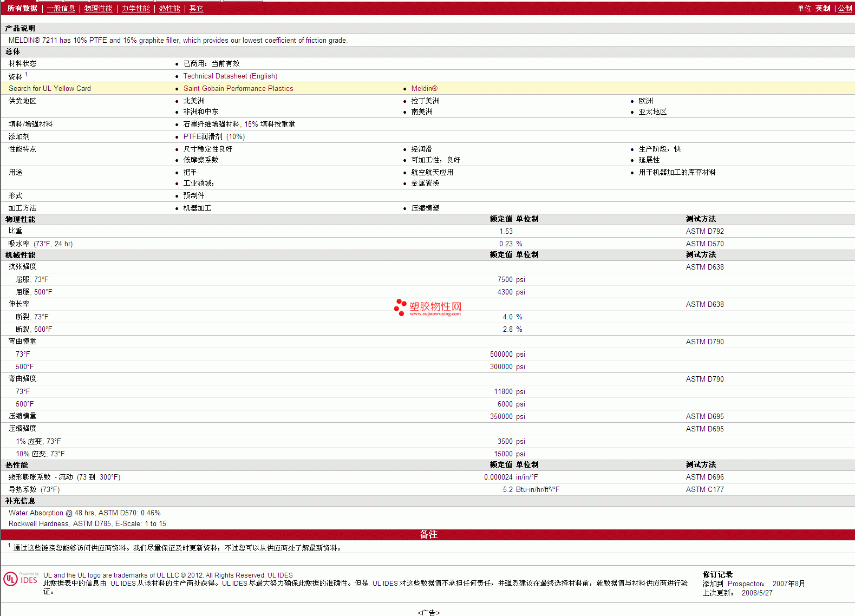Click the 产品说明 section header

click(x=20, y=29)
